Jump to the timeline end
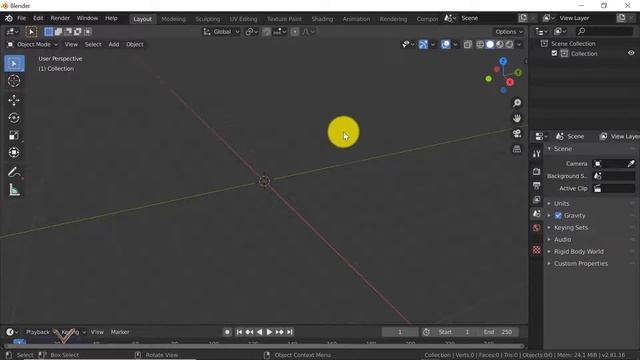640x360 pixels. (x=290, y=332)
